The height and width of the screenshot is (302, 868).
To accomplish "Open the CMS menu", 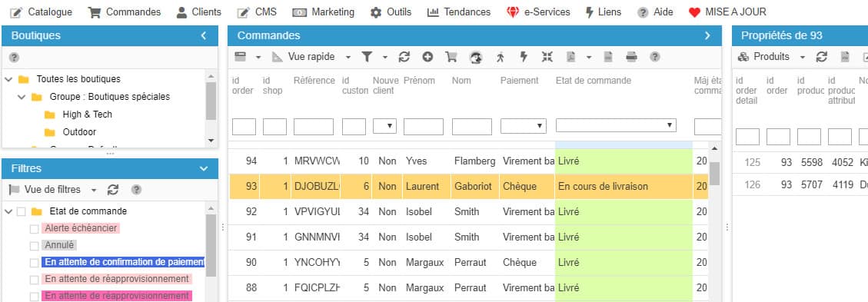I will (257, 12).
